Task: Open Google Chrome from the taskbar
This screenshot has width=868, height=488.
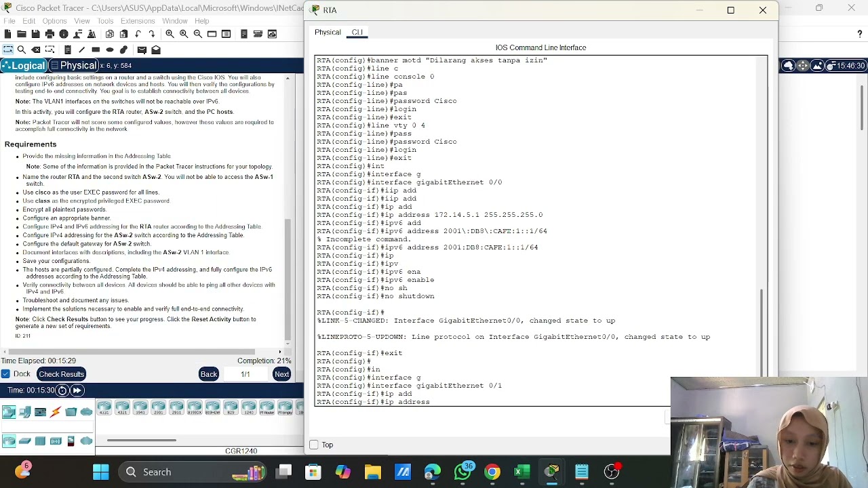Action: (x=492, y=472)
